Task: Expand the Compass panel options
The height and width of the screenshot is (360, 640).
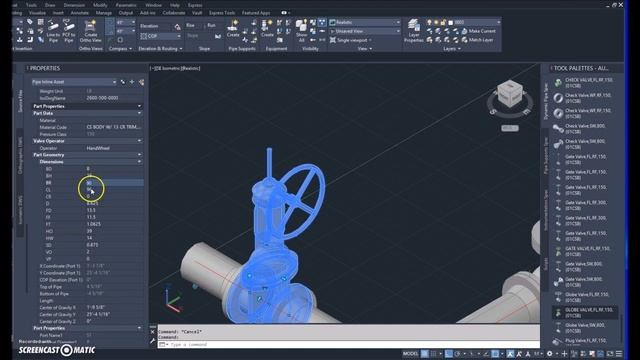Action: pos(120,49)
